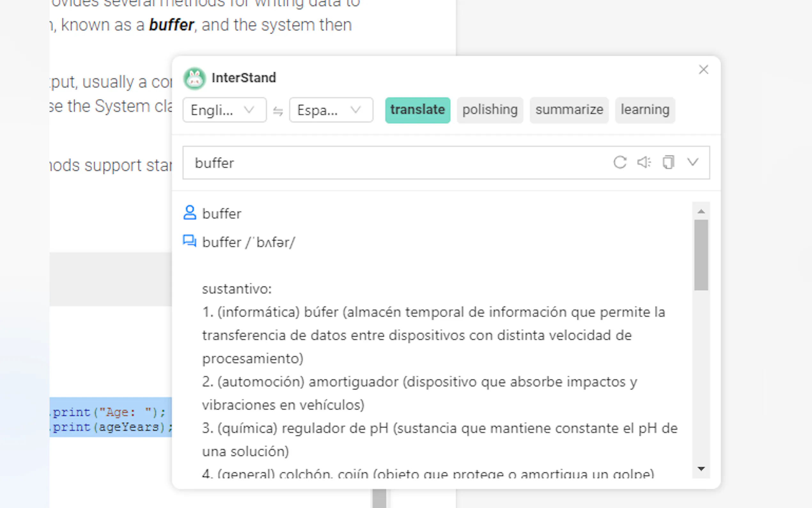The height and width of the screenshot is (508, 812).
Task: Open the English source language dropdown
Action: pyautogui.click(x=224, y=110)
